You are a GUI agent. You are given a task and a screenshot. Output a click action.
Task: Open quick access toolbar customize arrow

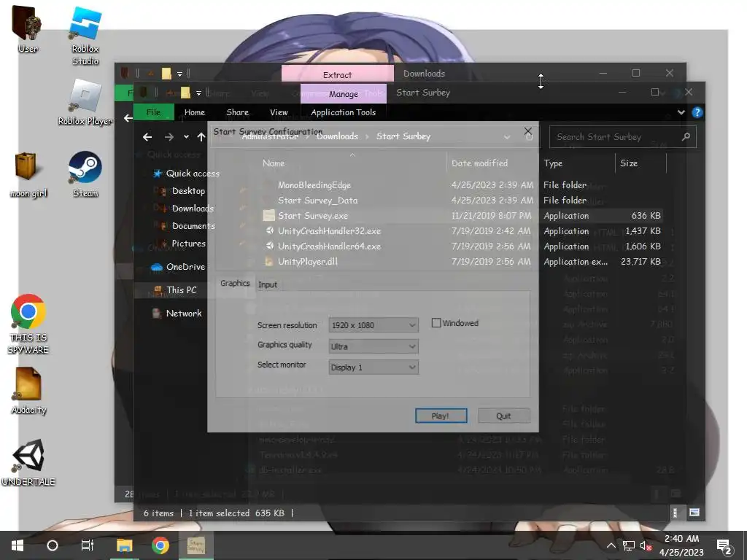click(x=198, y=93)
